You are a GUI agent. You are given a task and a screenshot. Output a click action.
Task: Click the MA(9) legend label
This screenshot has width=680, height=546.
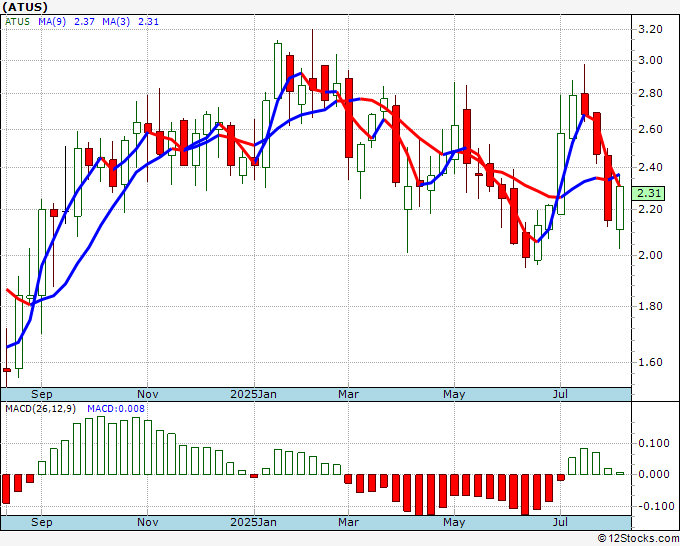tap(52, 22)
